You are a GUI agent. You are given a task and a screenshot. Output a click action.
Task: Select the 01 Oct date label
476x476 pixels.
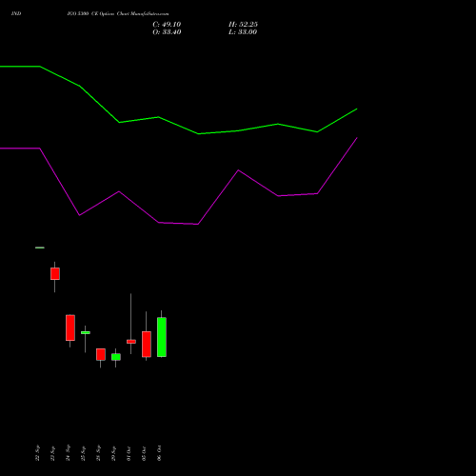click(x=129, y=453)
